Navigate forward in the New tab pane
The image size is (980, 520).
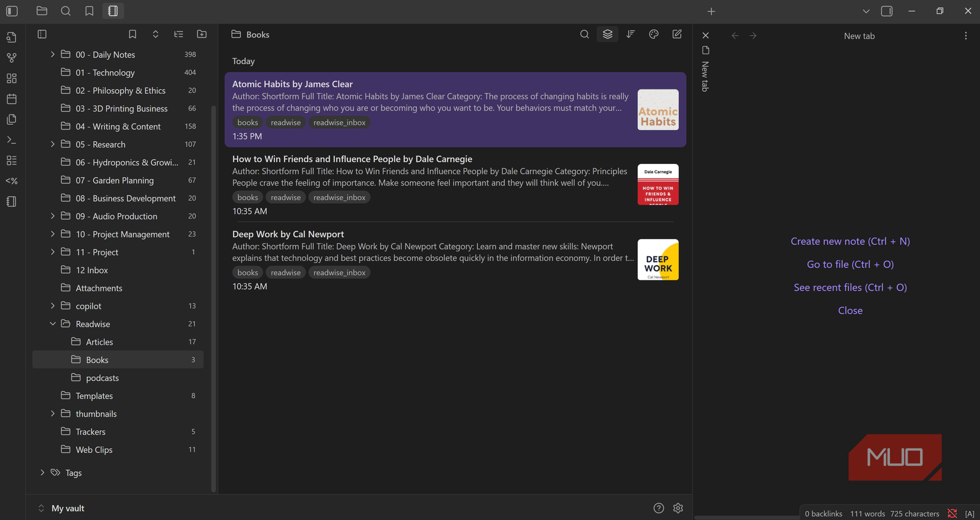pyautogui.click(x=753, y=36)
